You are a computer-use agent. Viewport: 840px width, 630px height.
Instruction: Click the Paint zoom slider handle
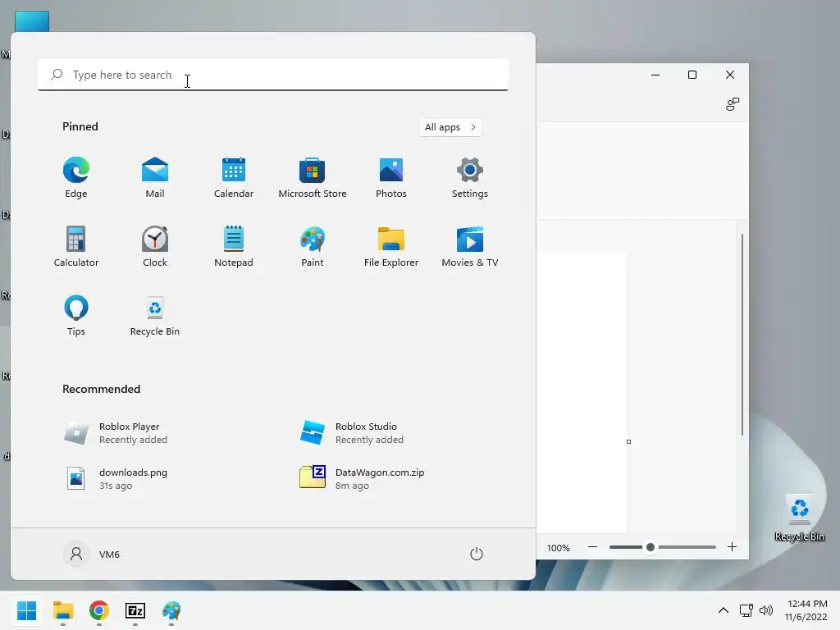[651, 547]
